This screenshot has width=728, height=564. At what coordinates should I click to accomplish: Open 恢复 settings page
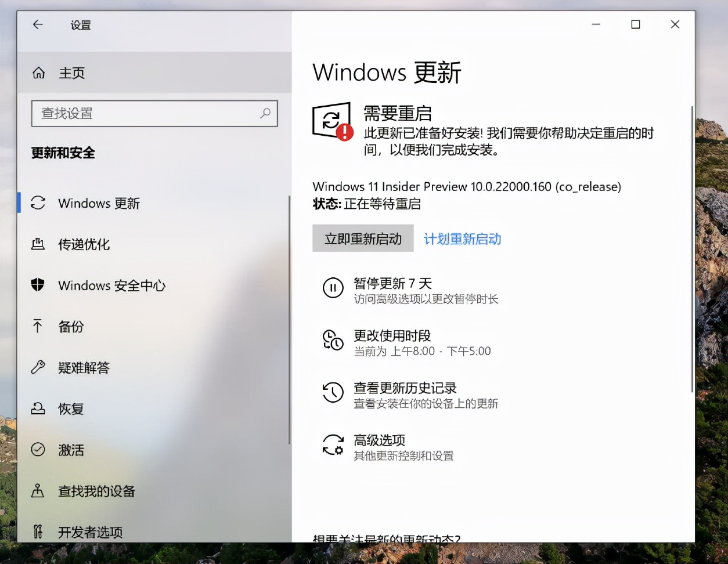(x=153, y=408)
